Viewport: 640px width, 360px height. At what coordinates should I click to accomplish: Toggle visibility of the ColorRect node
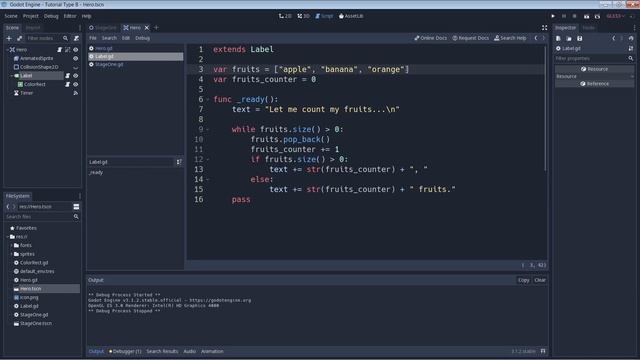tap(76, 84)
